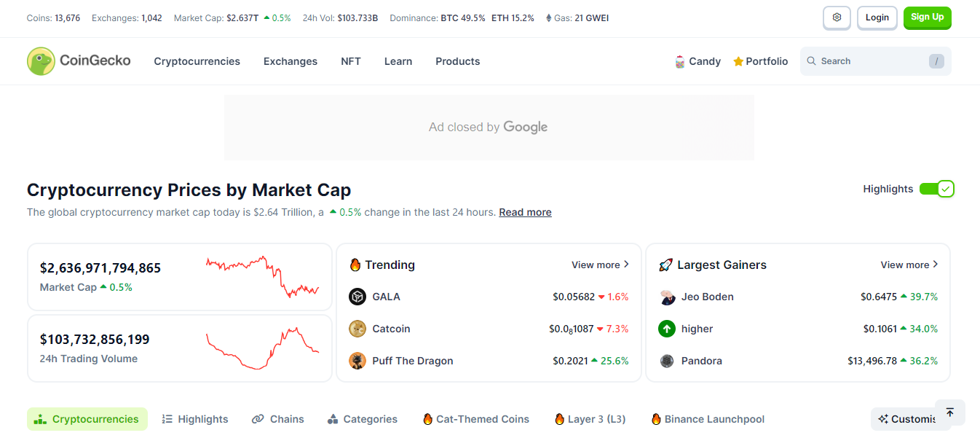Open the NFT nav menu
The image size is (980, 438).
351,61
